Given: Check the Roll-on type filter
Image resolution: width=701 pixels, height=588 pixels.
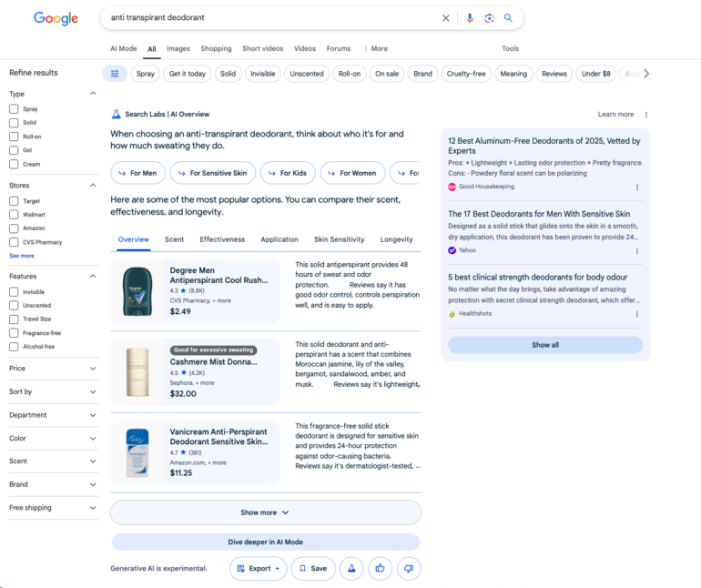Looking at the screenshot, I should 14,137.
